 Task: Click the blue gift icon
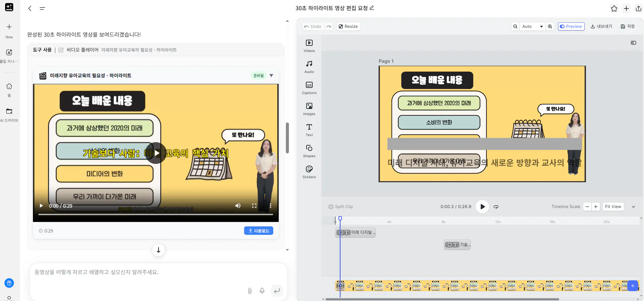(x=9, y=283)
